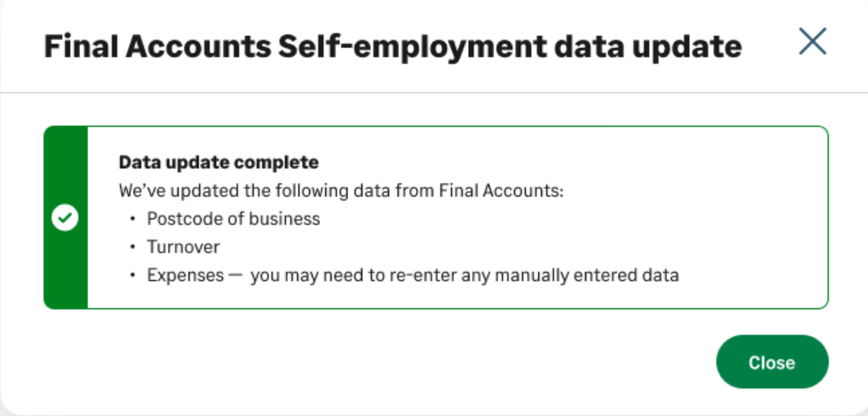This screenshot has height=416, width=868.
Task: Click the dialog title 'Final Accounts Self-employment data update'
Action: (393, 47)
